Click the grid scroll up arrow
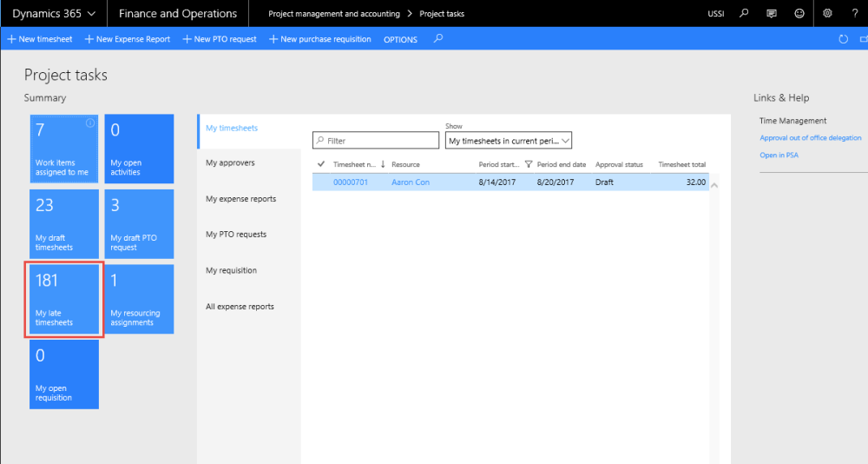 714,186
